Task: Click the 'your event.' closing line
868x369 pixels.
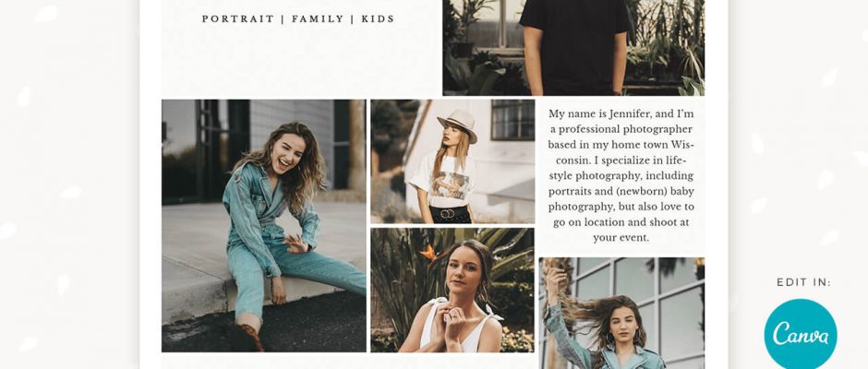Action: click(621, 238)
